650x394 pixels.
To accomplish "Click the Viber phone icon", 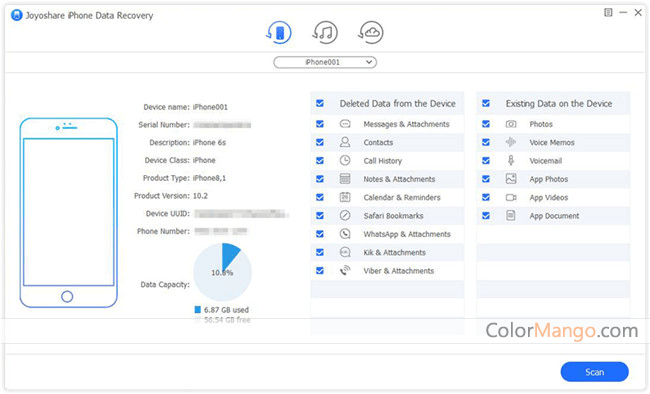I will tap(345, 270).
